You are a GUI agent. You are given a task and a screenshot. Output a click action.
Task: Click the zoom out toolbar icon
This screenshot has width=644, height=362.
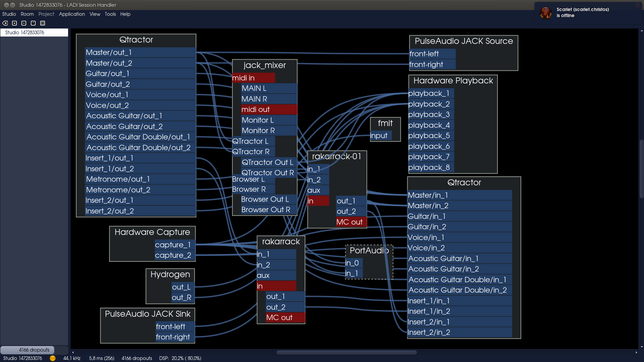(x=24, y=23)
